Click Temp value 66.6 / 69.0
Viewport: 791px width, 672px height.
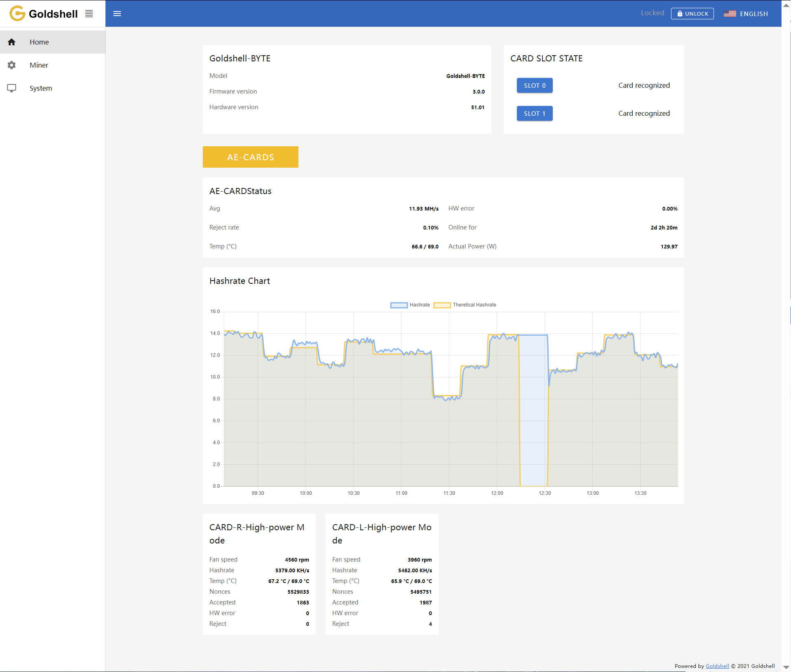(x=425, y=247)
